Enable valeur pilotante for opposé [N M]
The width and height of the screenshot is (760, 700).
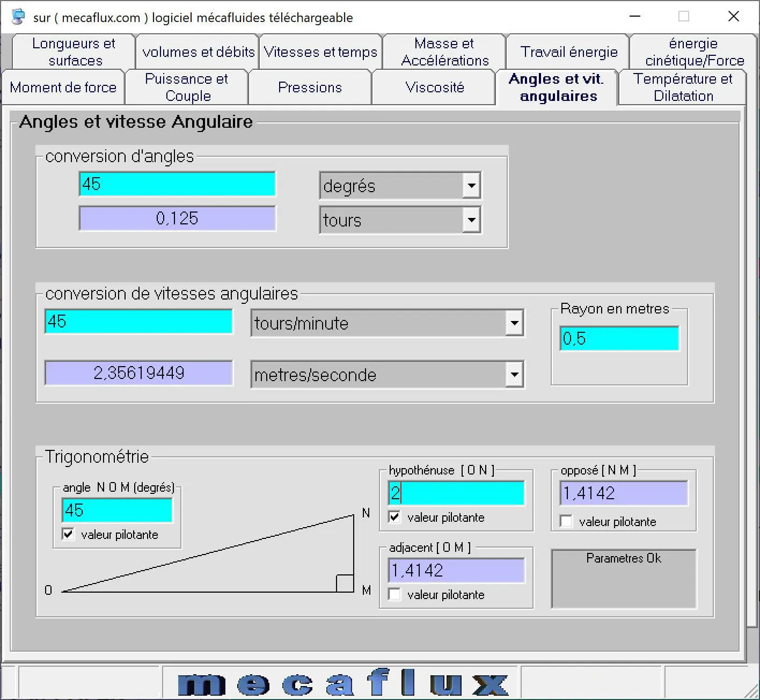566,521
